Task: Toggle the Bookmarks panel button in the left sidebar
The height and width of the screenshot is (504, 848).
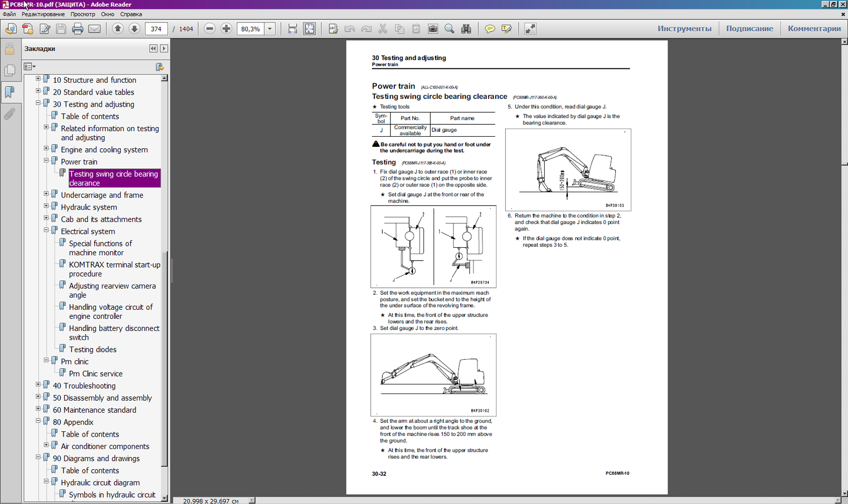Action: (x=10, y=92)
